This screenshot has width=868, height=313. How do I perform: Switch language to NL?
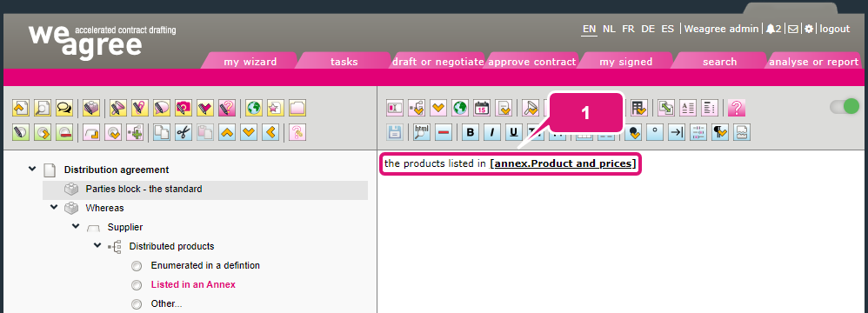[x=609, y=29]
